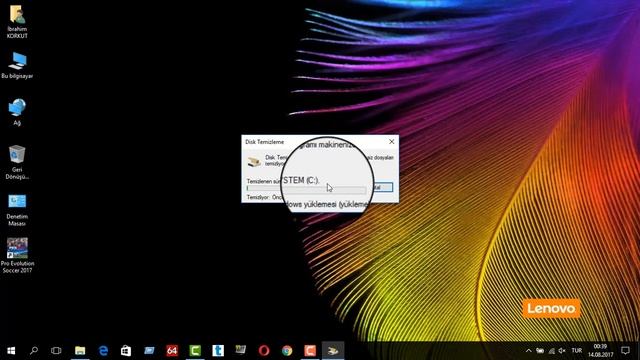Launch Google Chrome from taskbar
This screenshot has width=640, height=360.
pos(287,351)
